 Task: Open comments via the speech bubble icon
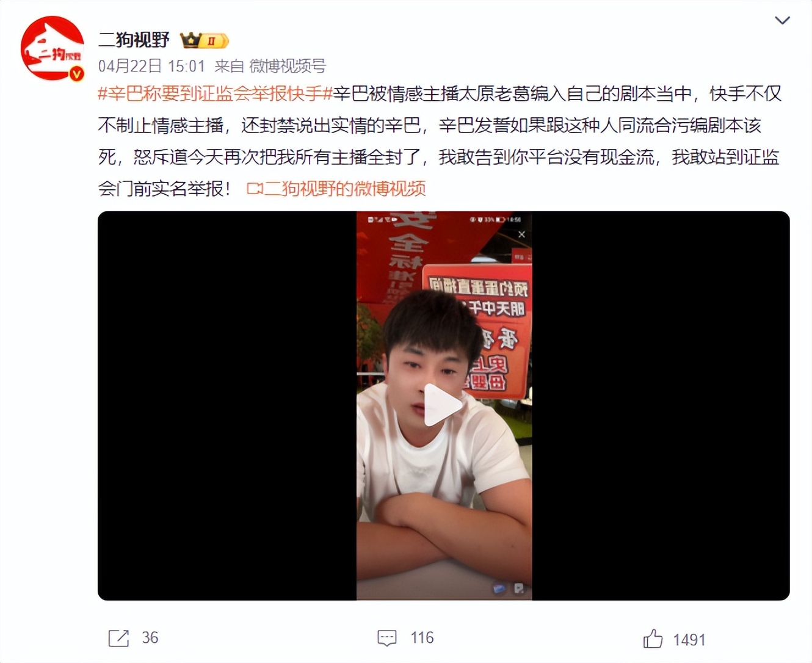pos(387,638)
